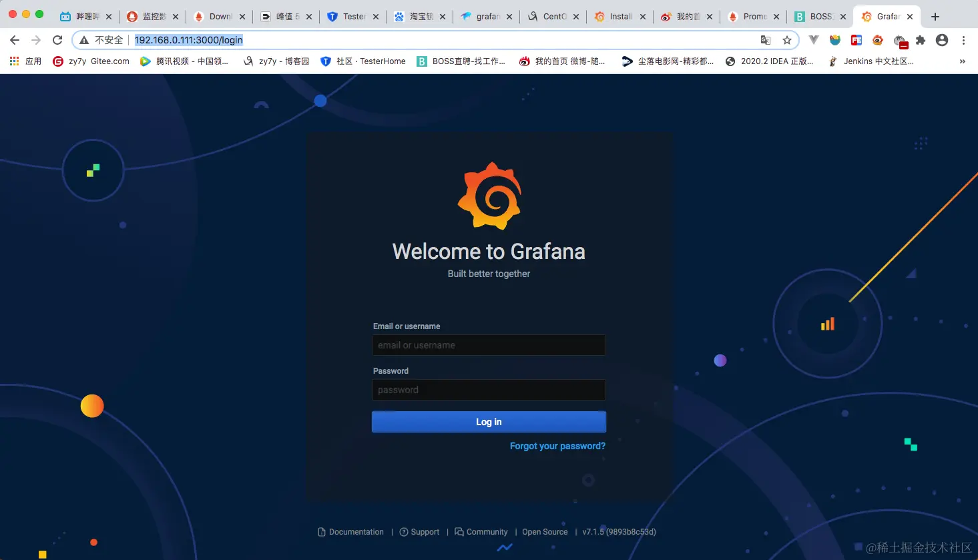Viewport: 978px width, 560px height.
Task: Switch to the Tester tab
Action: click(352, 17)
